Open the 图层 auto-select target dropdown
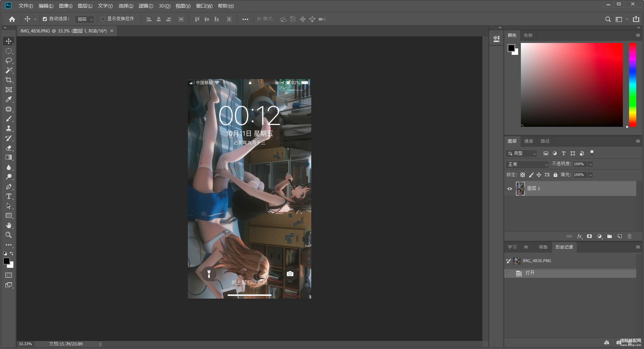This screenshot has height=349, width=644. [x=85, y=19]
